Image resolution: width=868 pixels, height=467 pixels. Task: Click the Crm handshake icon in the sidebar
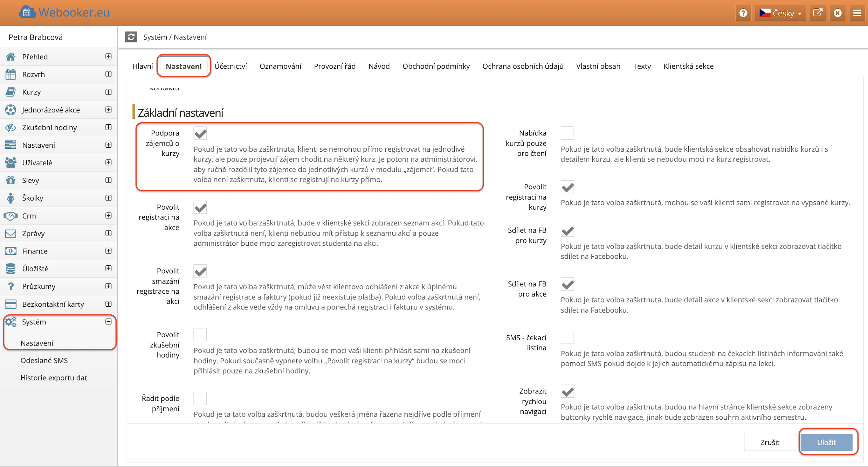click(11, 216)
